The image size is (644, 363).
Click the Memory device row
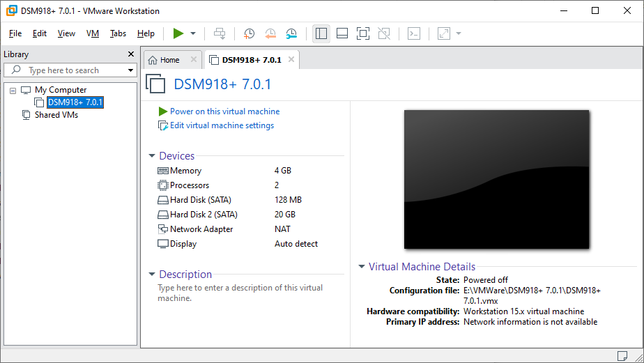pyautogui.click(x=185, y=171)
